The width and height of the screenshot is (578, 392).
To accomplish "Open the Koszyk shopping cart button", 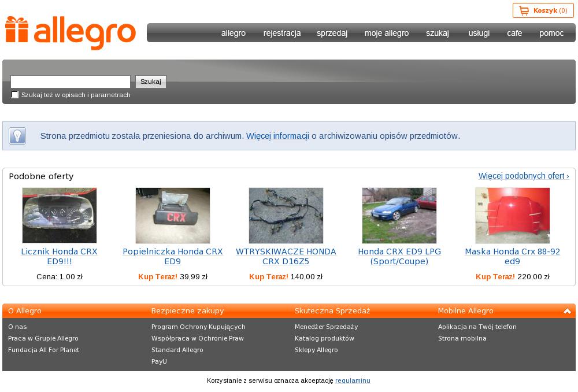I will pyautogui.click(x=543, y=10).
